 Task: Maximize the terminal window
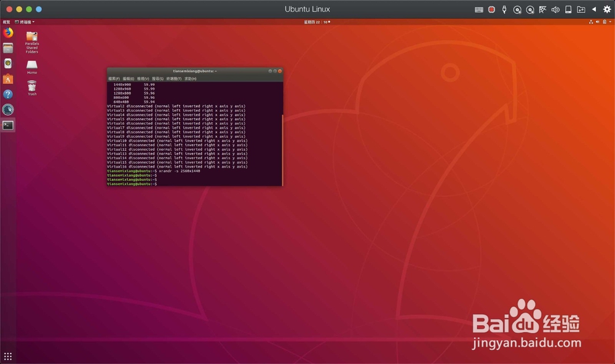pyautogui.click(x=275, y=71)
